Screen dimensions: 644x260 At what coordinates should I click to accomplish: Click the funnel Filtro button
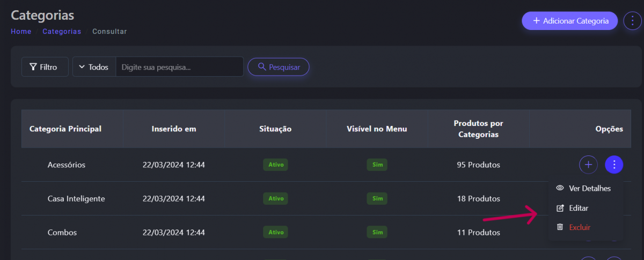(x=45, y=67)
